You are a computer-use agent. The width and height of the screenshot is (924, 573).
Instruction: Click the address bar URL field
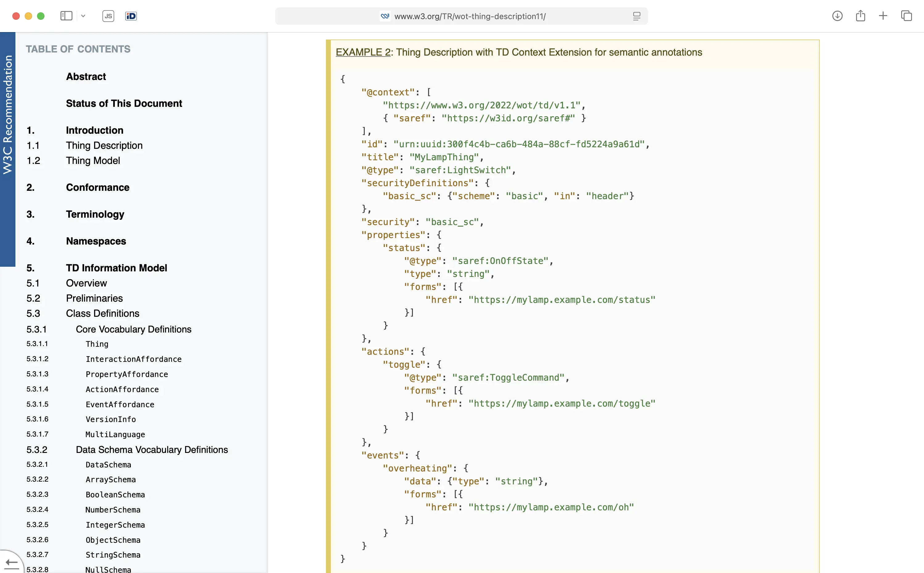click(461, 16)
